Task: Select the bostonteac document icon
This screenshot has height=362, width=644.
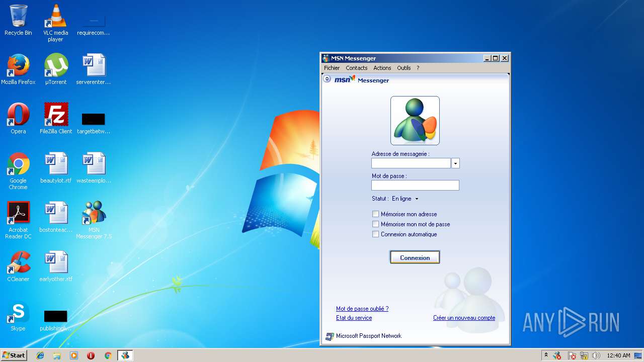Action: coord(55,217)
